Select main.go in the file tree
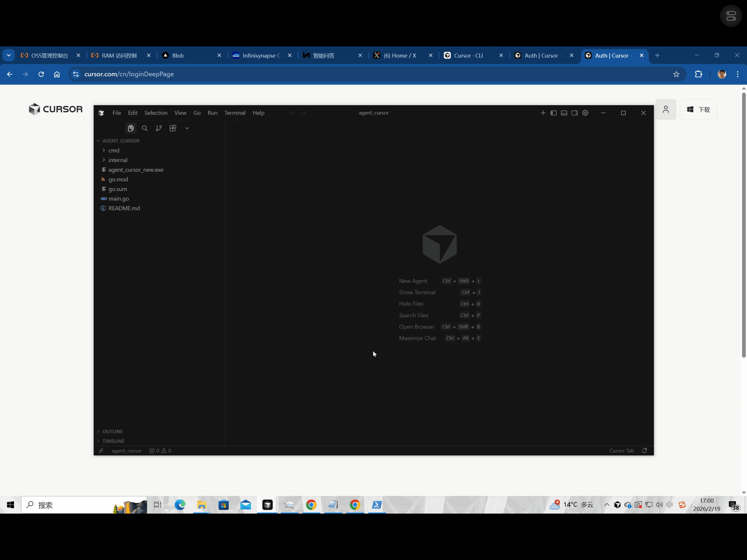The height and width of the screenshot is (560, 747). tap(118, 199)
